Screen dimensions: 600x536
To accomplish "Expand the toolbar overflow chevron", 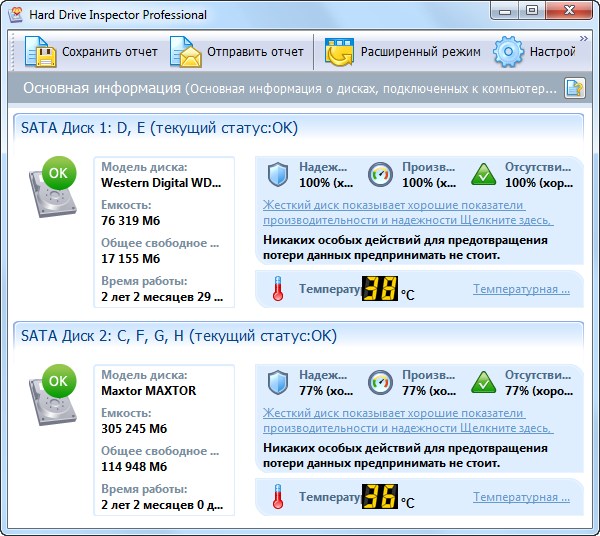I will [x=584, y=38].
